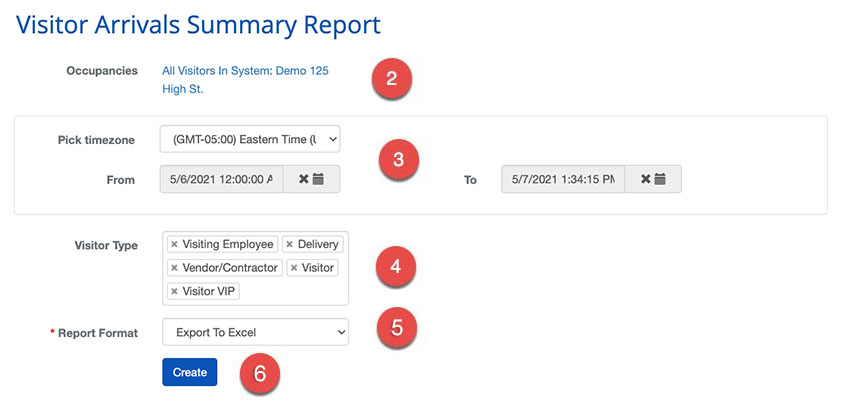842x400 pixels.
Task: Click the Create button
Action: tap(189, 372)
